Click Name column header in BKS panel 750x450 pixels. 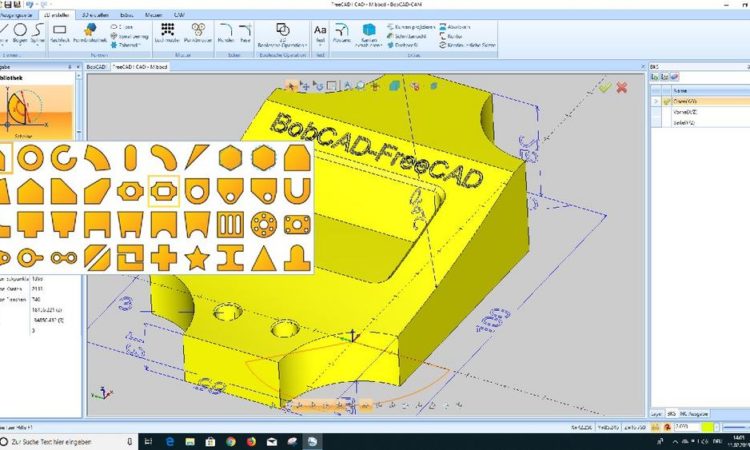click(710, 91)
